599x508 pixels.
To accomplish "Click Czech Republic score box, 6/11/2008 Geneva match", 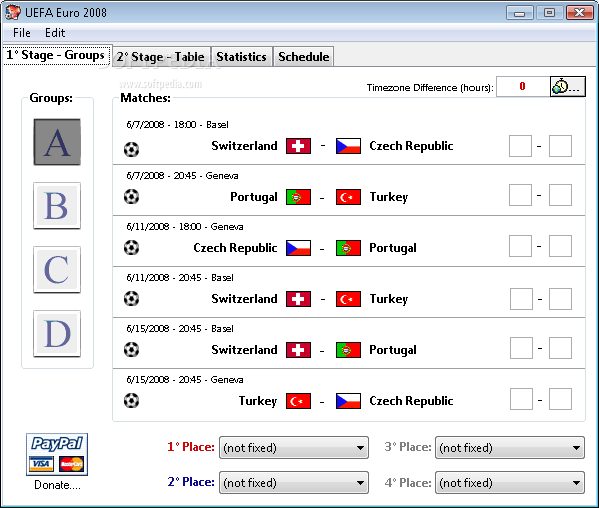I will tap(520, 246).
